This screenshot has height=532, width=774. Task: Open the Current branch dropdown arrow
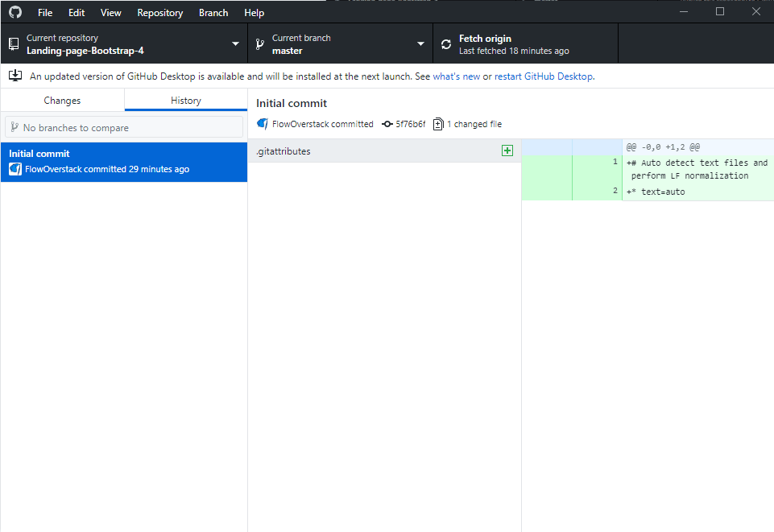pyautogui.click(x=420, y=44)
